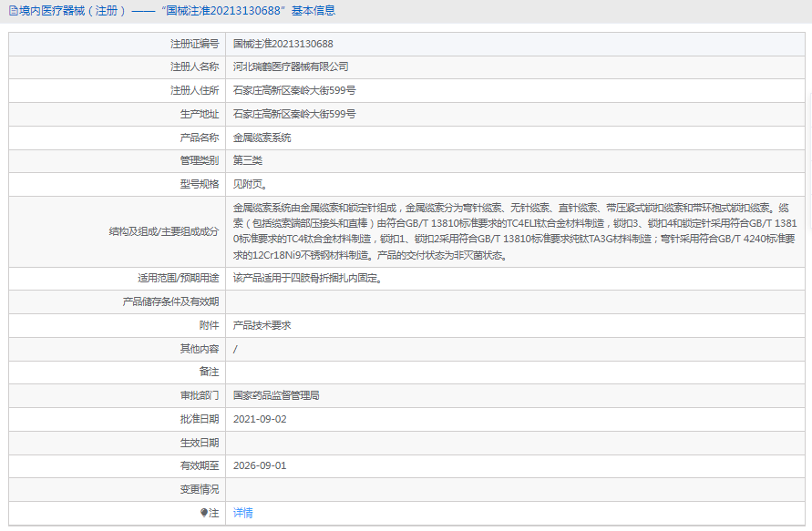The width and height of the screenshot is (812, 531).
Task: Click the 产品储存条件及有效期 label
Action: [171, 301]
